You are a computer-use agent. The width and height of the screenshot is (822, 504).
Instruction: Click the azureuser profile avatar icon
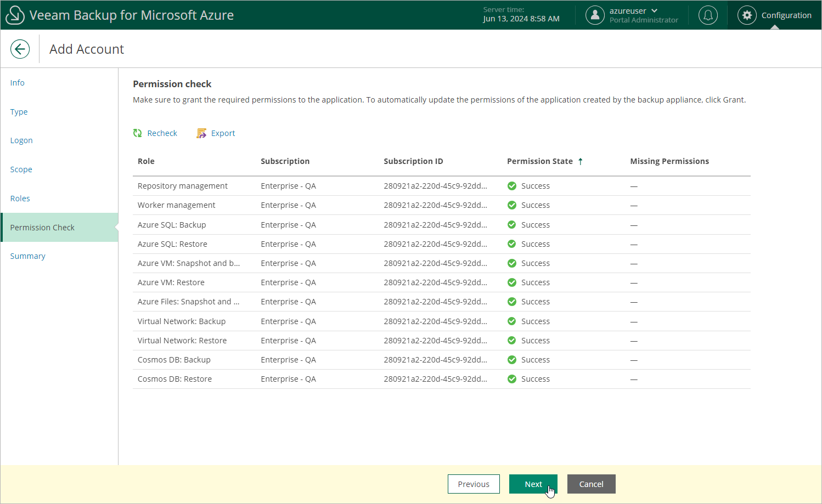[595, 15]
